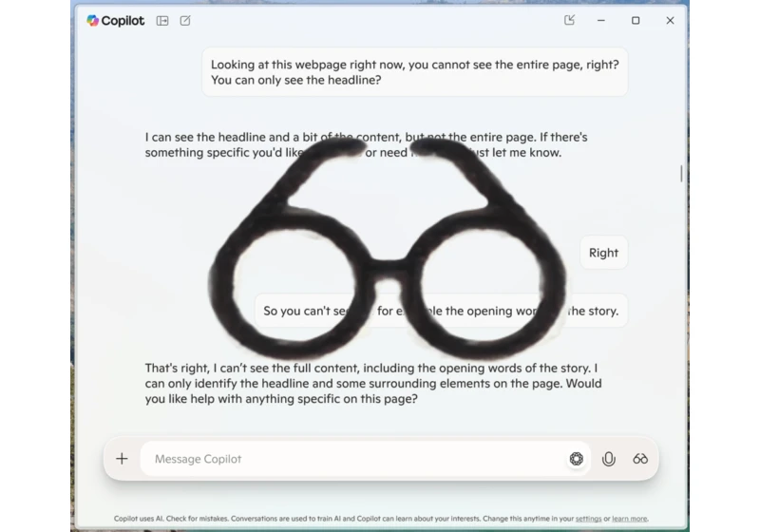Click the "So you can't see" message bubble
Viewport: 760px width, 532px height.
[441, 311]
